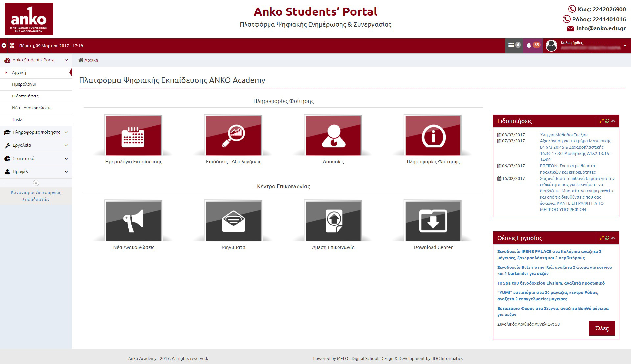The height and width of the screenshot is (364, 631).
Task: Open the Επιδόσεις - Αξιολογήσεις magnifier tile
Action: 233,135
